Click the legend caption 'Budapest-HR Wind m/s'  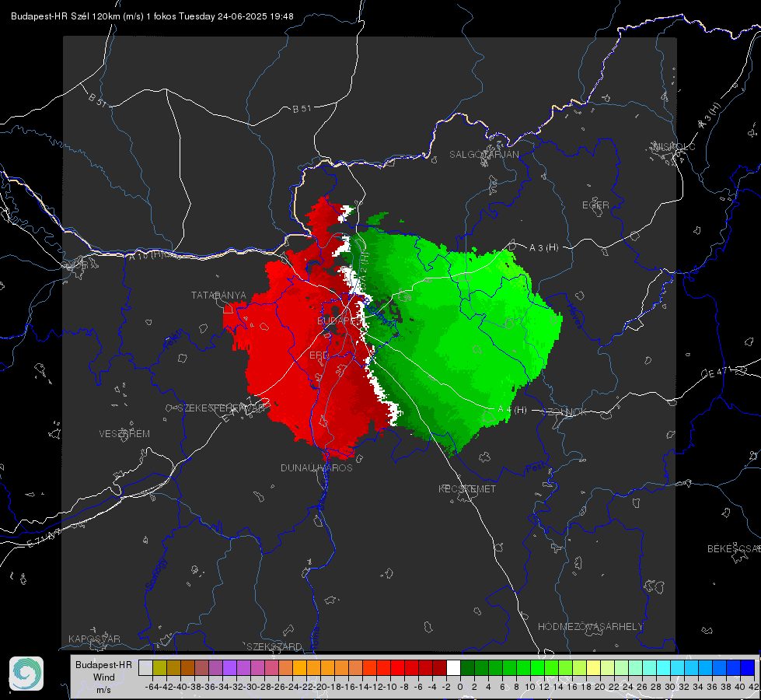coord(104,677)
